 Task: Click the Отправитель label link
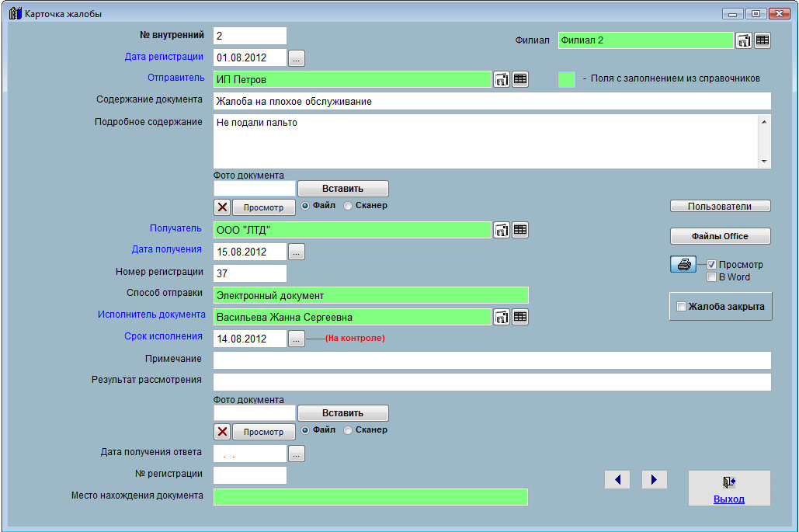(x=175, y=78)
